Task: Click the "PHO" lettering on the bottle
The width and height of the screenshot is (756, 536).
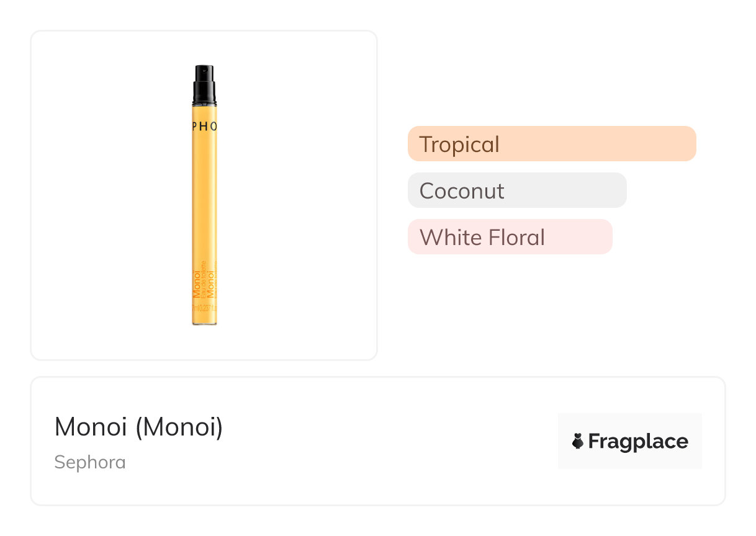Action: click(x=204, y=127)
